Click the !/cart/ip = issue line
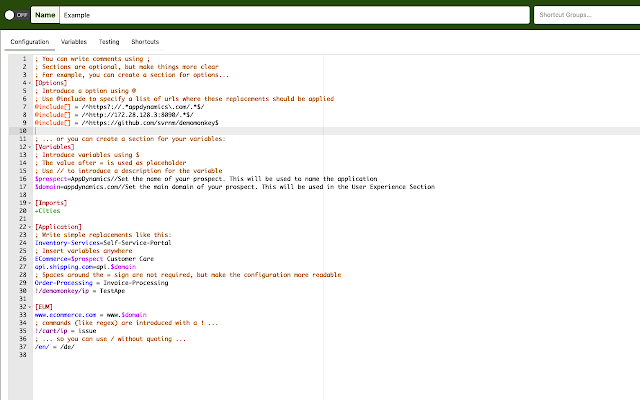 tap(65, 331)
